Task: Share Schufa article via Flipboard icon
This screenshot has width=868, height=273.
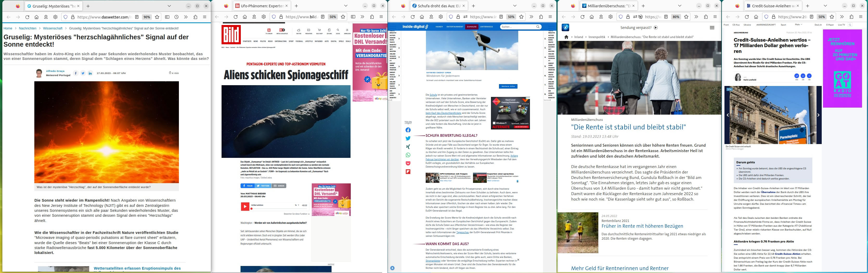Action: tap(408, 172)
